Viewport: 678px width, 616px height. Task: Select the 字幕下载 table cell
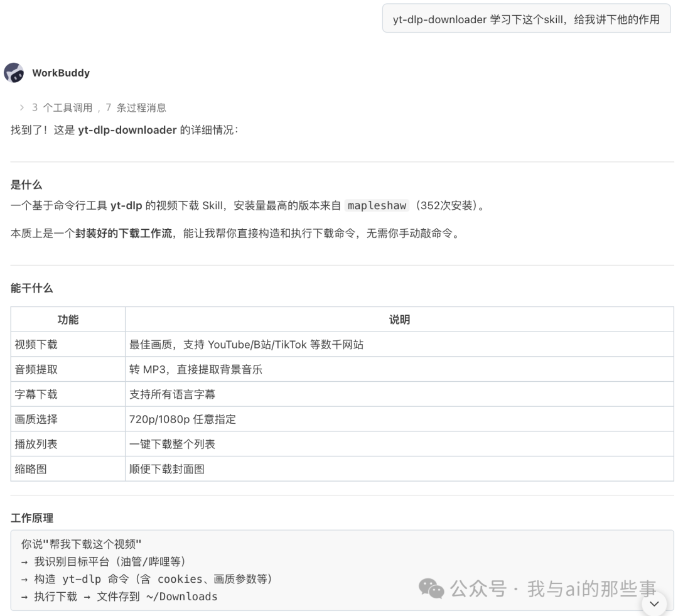(68, 394)
